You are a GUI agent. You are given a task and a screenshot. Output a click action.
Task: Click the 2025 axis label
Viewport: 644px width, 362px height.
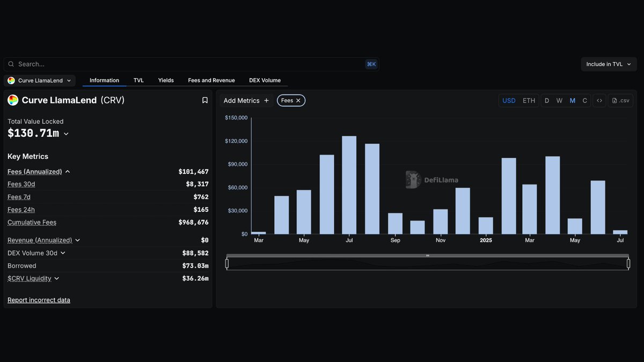click(x=486, y=240)
